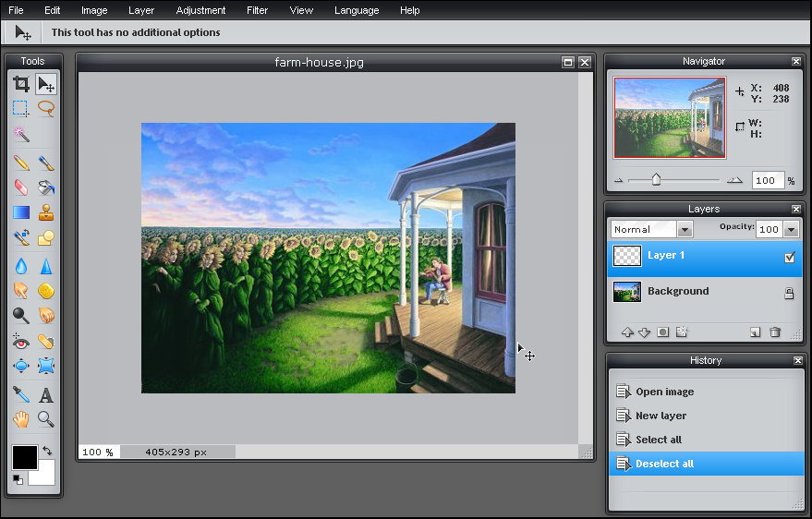Select the Gradient tool
The width and height of the screenshot is (812, 519).
pos(21,212)
